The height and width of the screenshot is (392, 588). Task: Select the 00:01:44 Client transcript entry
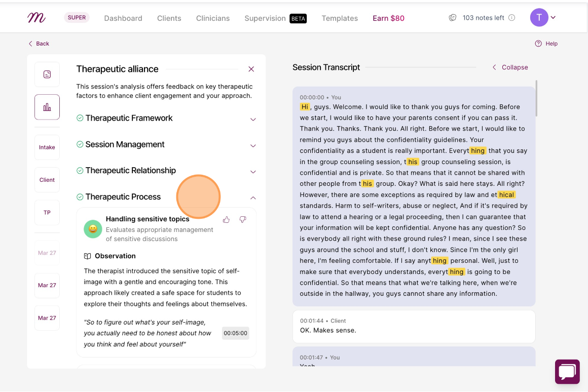tap(414, 327)
